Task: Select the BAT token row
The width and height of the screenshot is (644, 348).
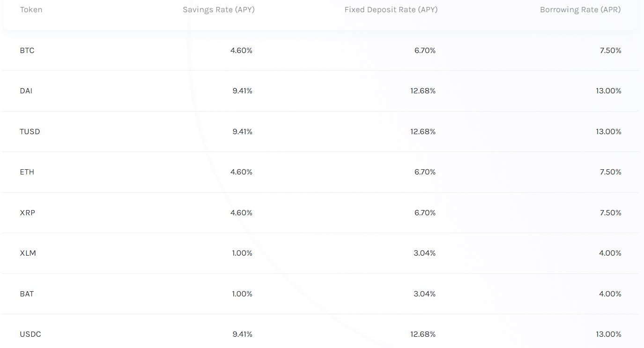Action: [x=321, y=294]
